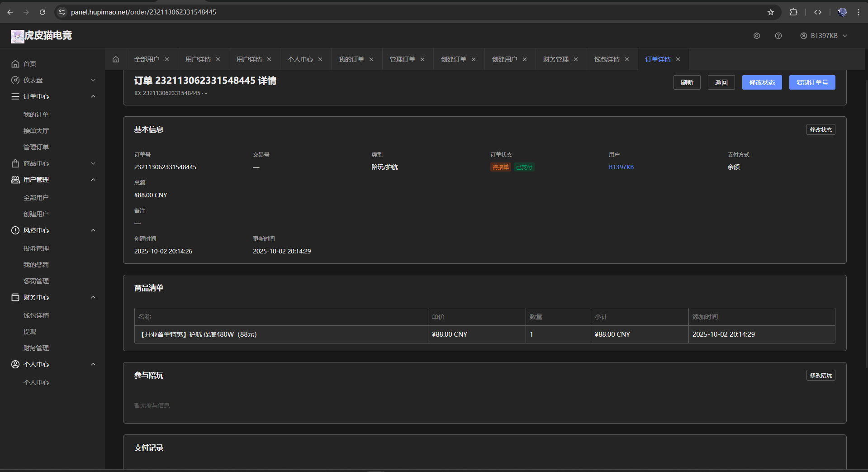Open the settings gear icon in header
The image size is (868, 472).
(x=756, y=36)
